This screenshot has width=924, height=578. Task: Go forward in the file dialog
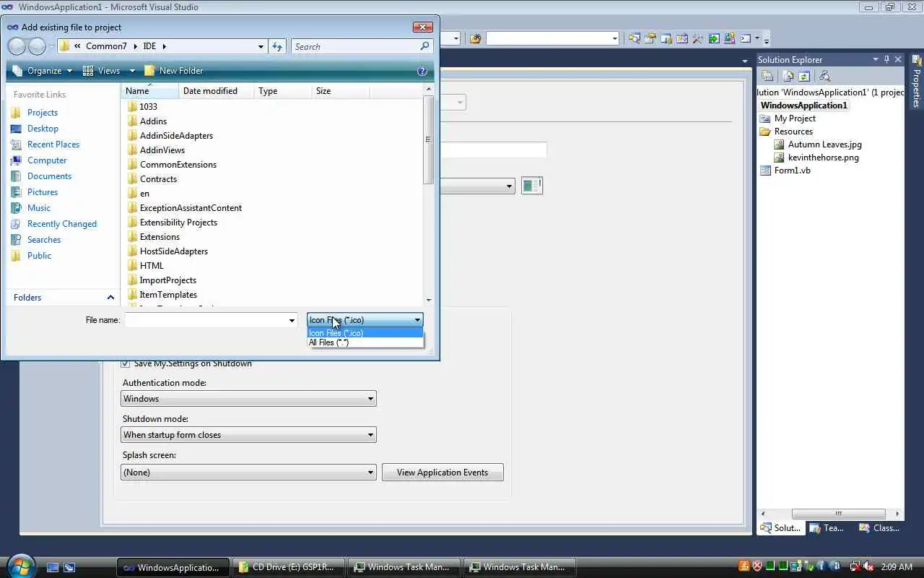click(37, 46)
